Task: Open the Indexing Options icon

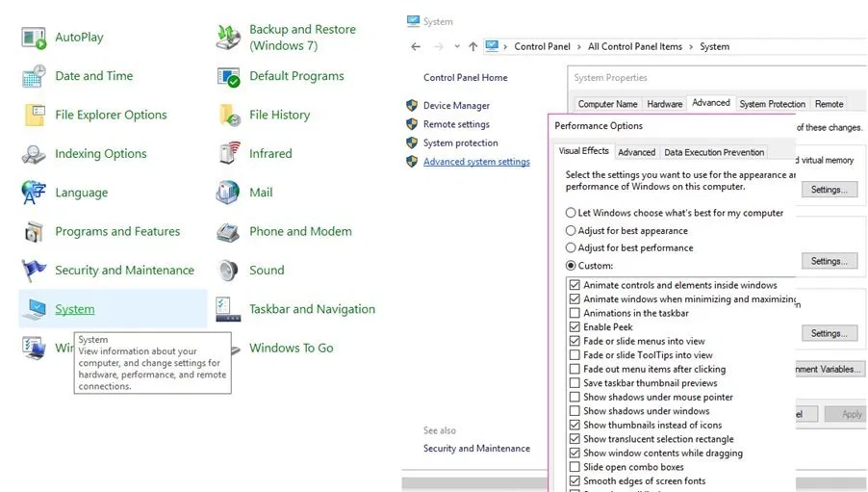Action: tap(35, 154)
